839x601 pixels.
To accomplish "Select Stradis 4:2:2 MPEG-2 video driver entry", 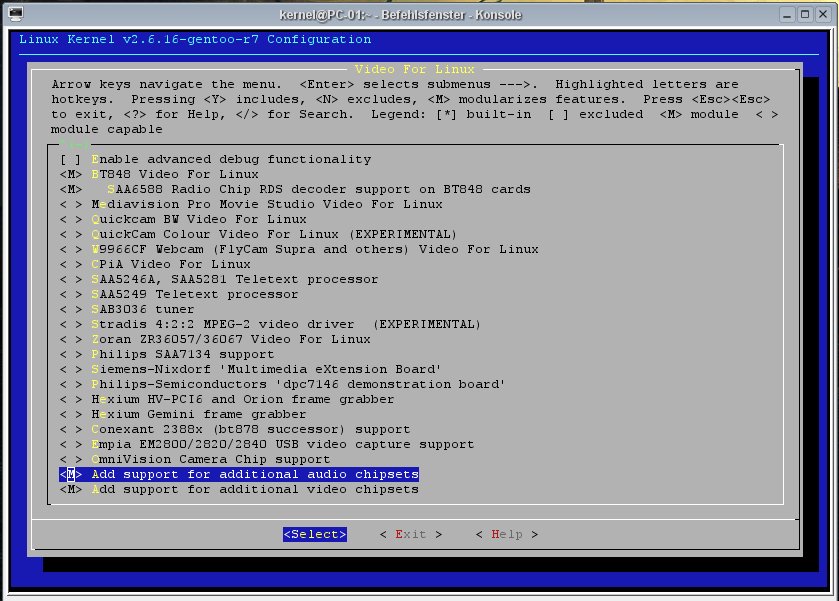I will coord(271,324).
